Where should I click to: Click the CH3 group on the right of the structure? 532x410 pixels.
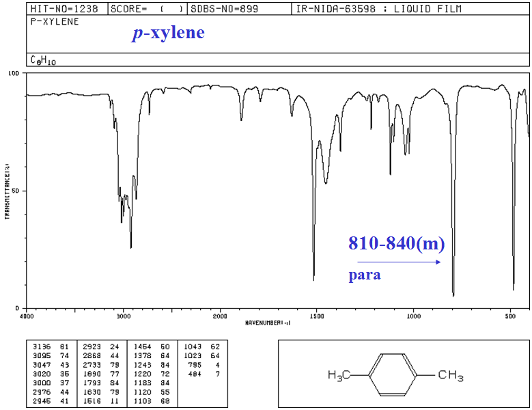[x=450, y=375]
